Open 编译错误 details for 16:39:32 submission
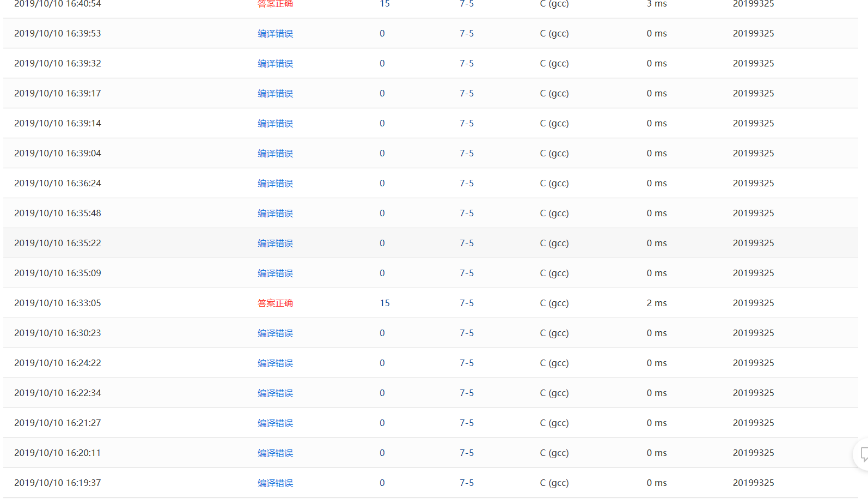The image size is (868, 499). click(275, 64)
